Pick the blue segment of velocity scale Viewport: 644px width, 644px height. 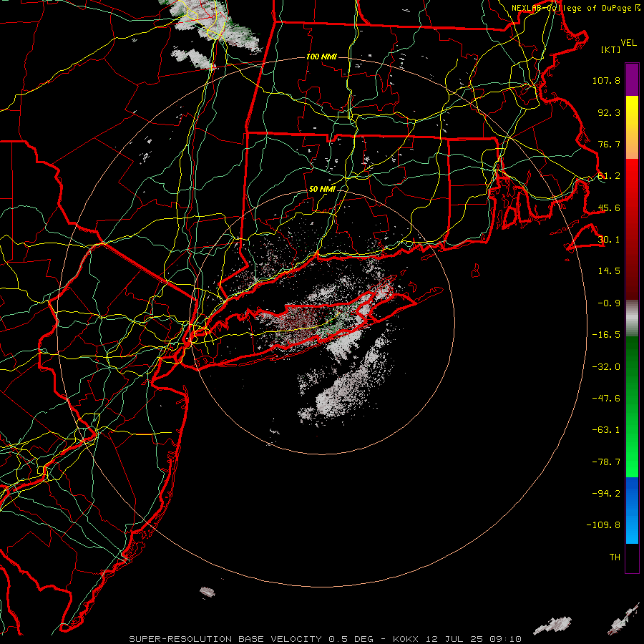pos(632,510)
